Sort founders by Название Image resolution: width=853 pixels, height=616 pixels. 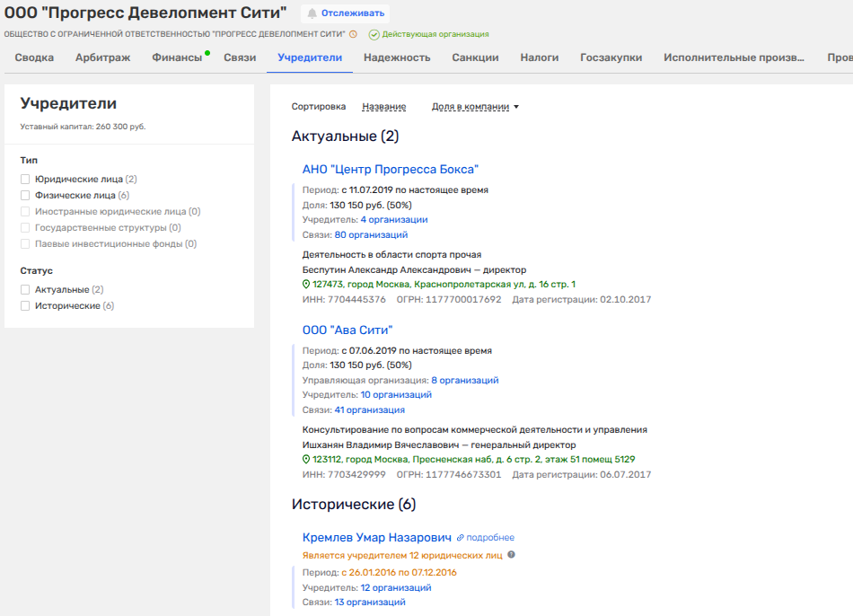point(383,107)
